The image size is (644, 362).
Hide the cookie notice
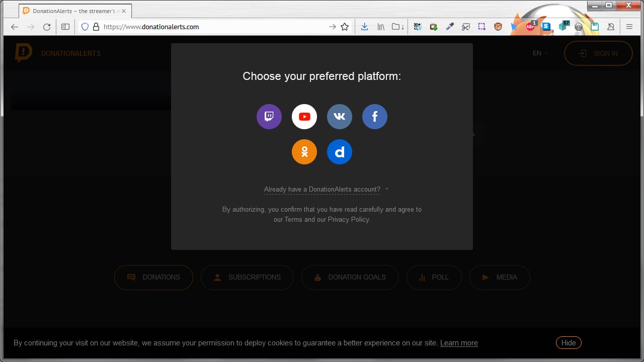pos(569,343)
